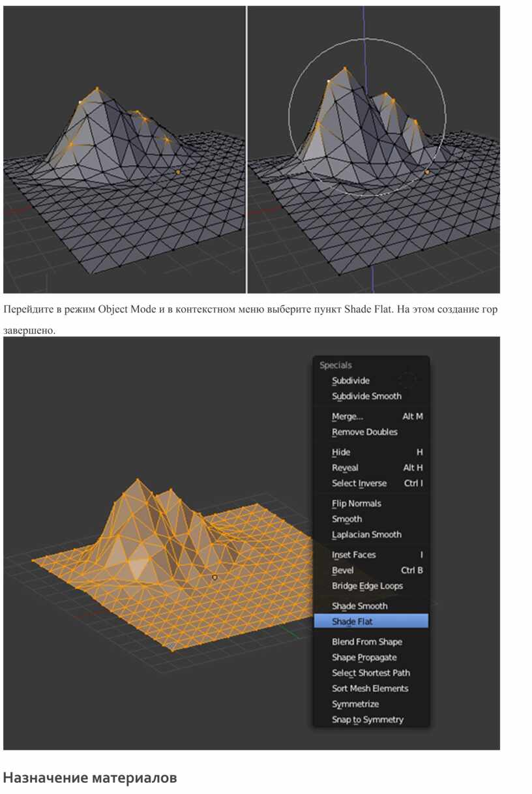Click Bevel in the context menu
The width and height of the screenshot is (532, 794).
coord(371,571)
